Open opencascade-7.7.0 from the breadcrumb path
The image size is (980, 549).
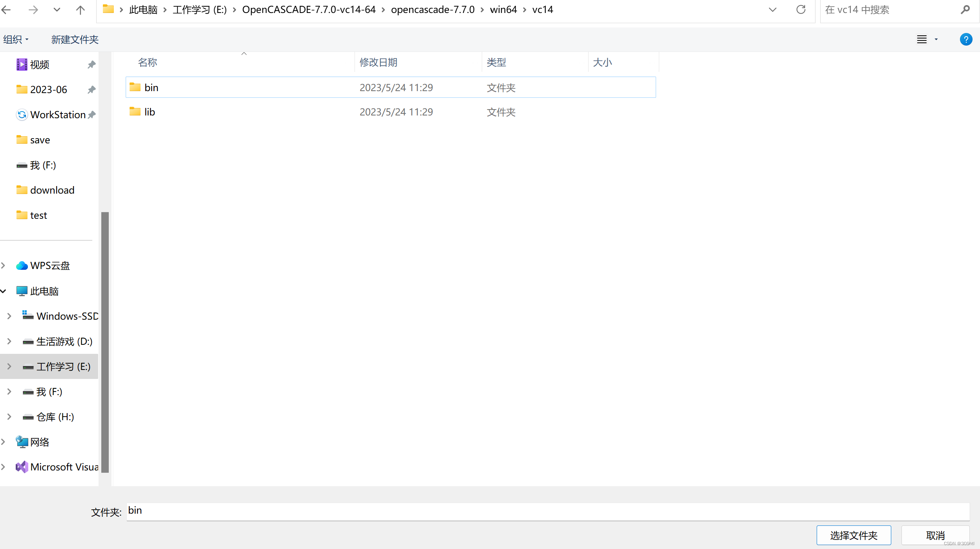432,9
